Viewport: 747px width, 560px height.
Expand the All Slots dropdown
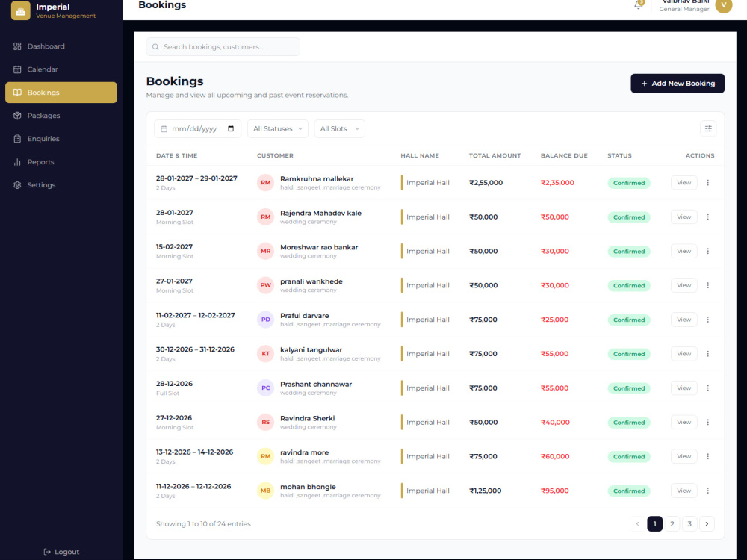pyautogui.click(x=340, y=128)
